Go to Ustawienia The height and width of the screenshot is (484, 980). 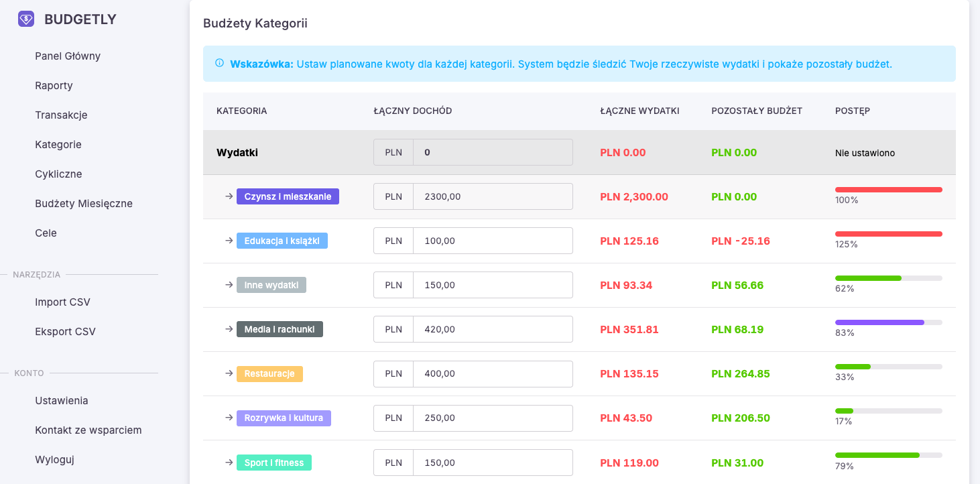coord(62,400)
